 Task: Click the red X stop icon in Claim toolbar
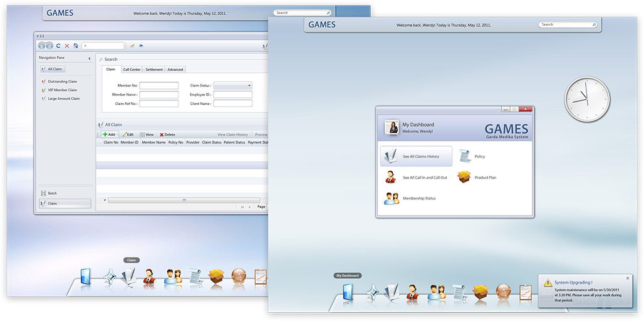coord(67,46)
